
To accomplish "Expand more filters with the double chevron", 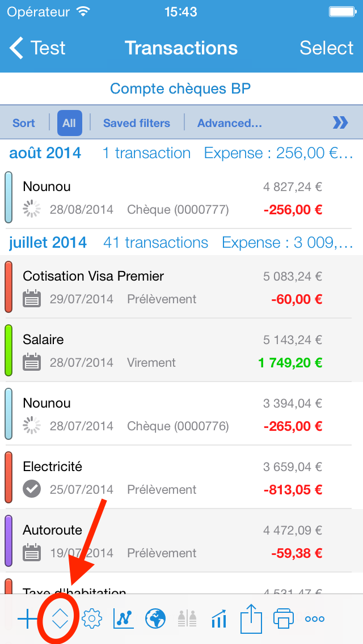I will click(340, 123).
